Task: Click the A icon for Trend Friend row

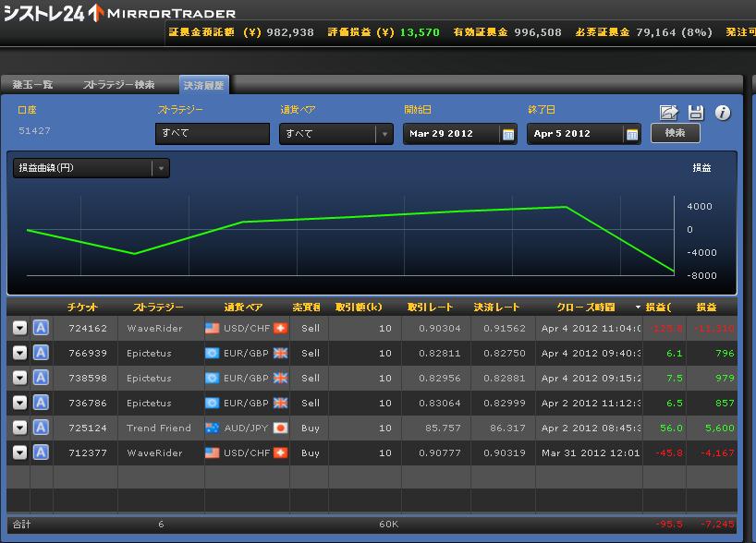Action: (41, 428)
